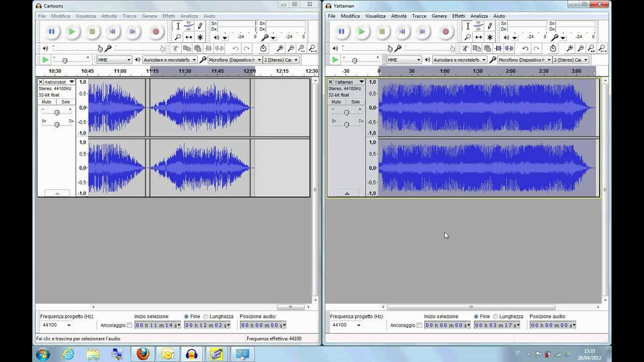Click Zoom In magnifier in Yattaman window

[570, 48]
